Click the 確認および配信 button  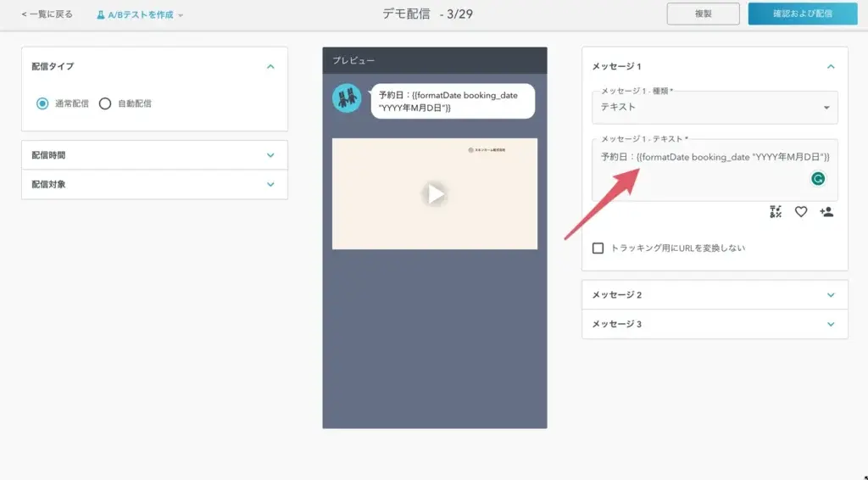[x=803, y=14]
